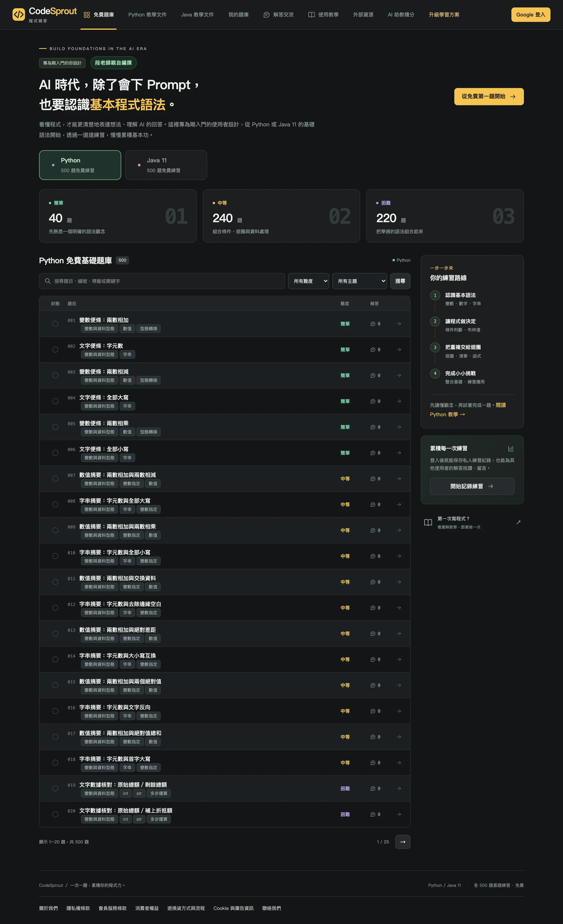Click the book icon next to 第一次寫程式？
The height and width of the screenshot is (924, 563).
[428, 522]
